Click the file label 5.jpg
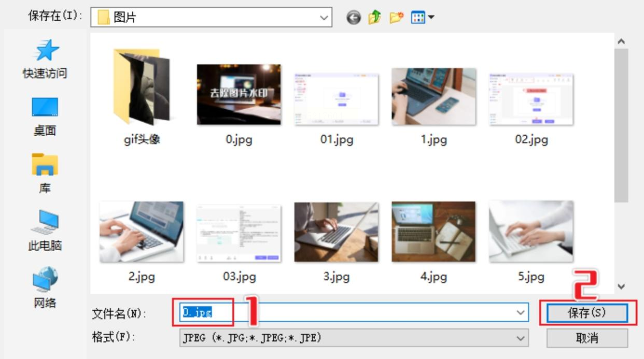Viewport: 644px width, 359px height. 531,277
